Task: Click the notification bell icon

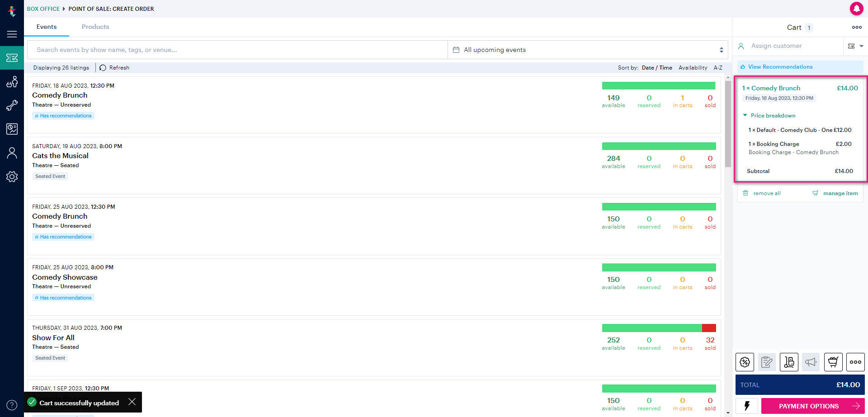Action: [x=856, y=9]
